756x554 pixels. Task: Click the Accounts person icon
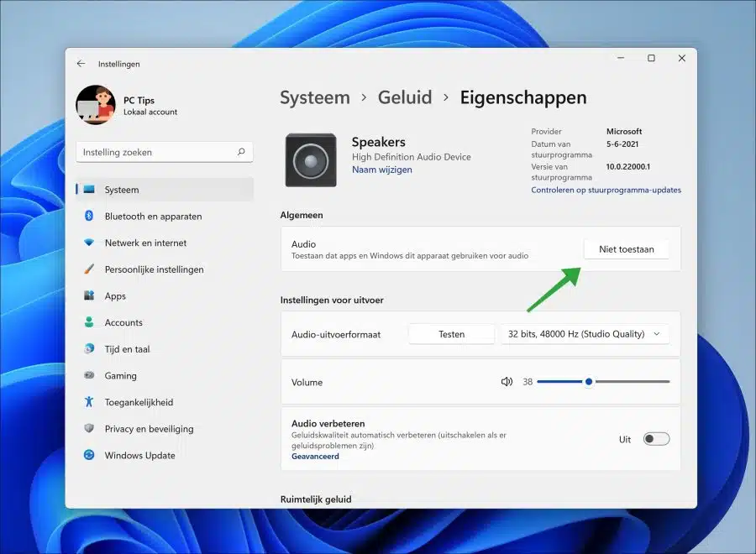[89, 321]
